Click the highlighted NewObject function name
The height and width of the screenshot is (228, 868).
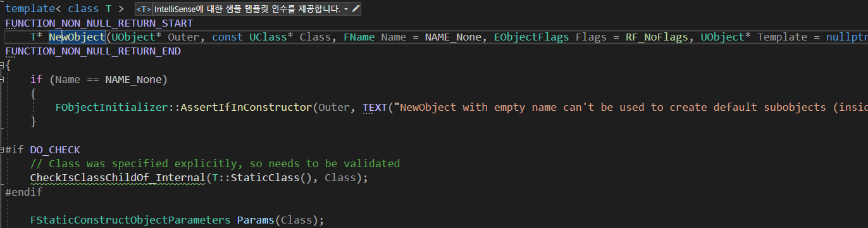[x=77, y=37]
